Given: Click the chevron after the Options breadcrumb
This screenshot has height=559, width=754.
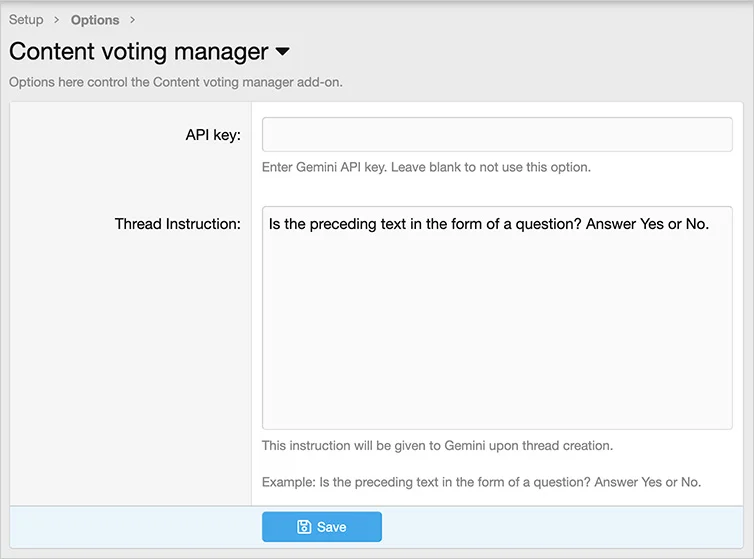Looking at the screenshot, I should (x=132, y=20).
